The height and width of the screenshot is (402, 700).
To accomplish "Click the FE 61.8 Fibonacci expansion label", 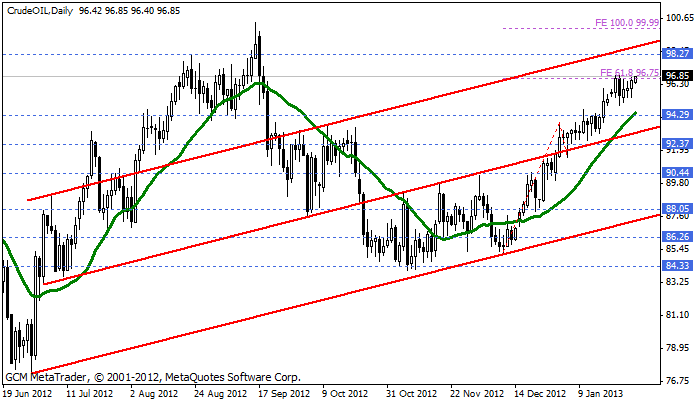I will pos(629,73).
